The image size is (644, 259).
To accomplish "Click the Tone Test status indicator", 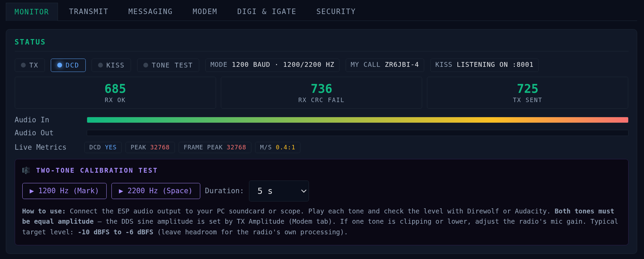I will coord(168,65).
